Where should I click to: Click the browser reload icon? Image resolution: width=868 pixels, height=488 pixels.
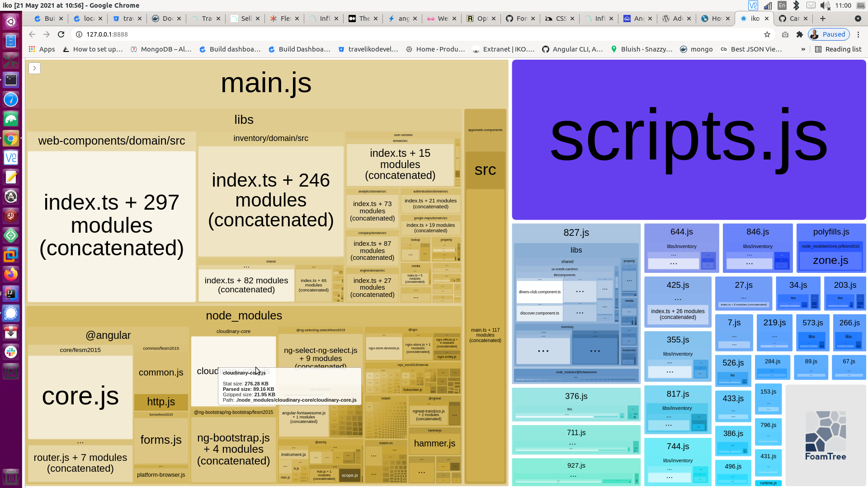coord(61,34)
